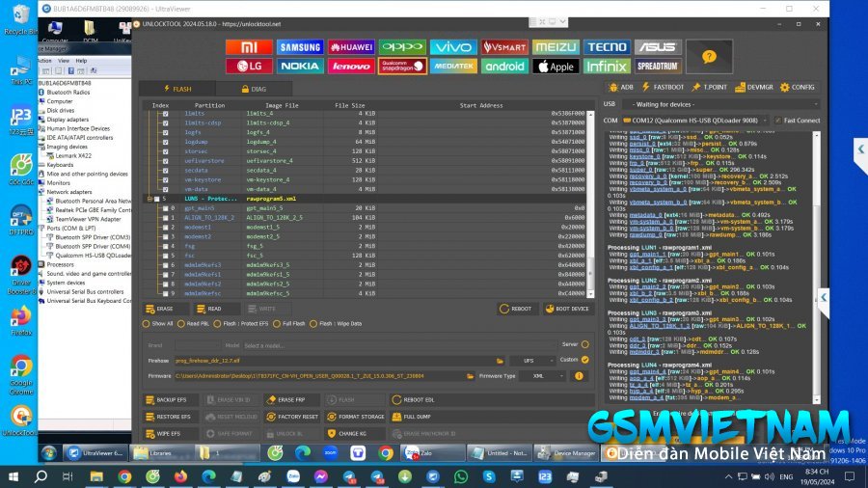Open T.POINT test point viewer
The height and width of the screenshot is (488, 868).
click(x=710, y=88)
